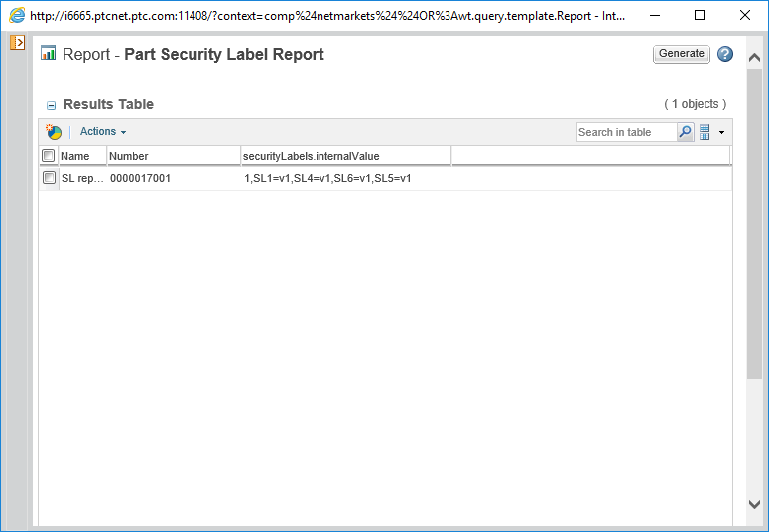Open the table views dropdown arrow
The height and width of the screenshot is (532, 769).
coord(721,132)
